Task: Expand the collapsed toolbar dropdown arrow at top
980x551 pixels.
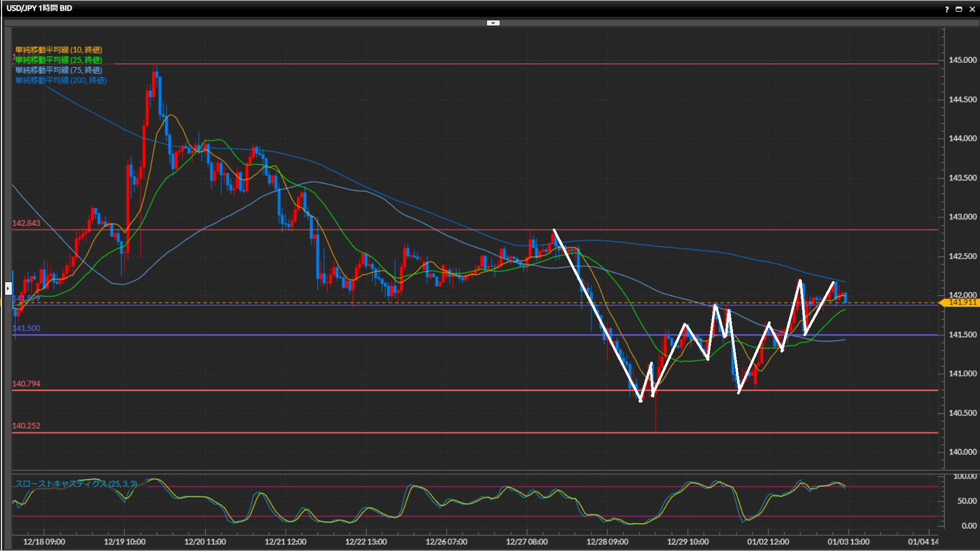Action: click(493, 23)
